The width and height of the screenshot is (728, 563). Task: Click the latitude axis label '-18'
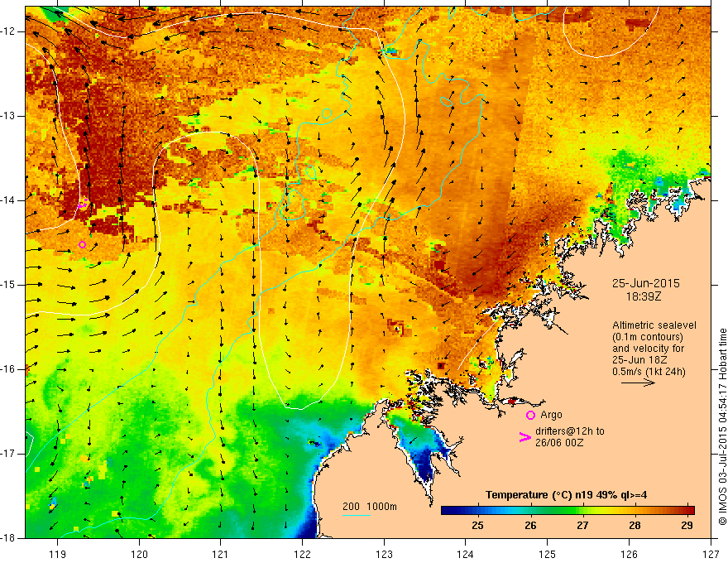(8, 538)
